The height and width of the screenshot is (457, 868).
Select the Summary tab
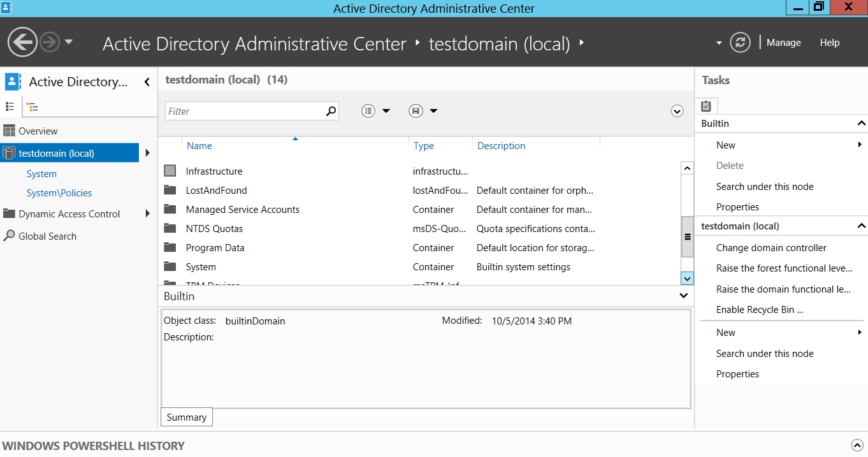pos(187,417)
